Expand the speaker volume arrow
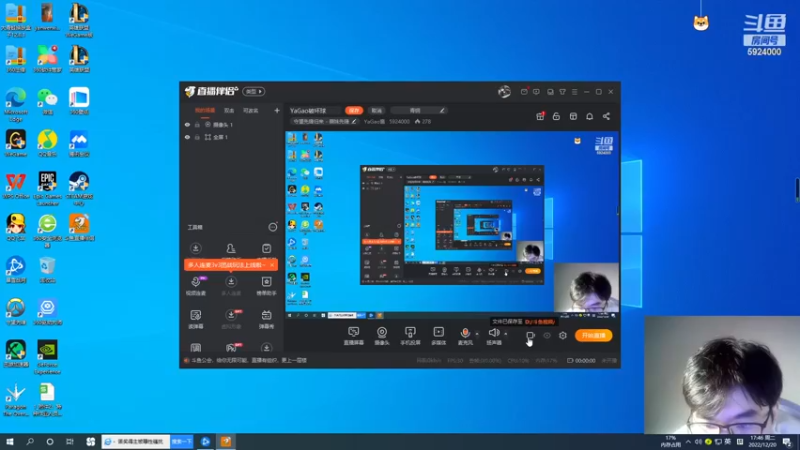This screenshot has width=800, height=450. pos(506,334)
